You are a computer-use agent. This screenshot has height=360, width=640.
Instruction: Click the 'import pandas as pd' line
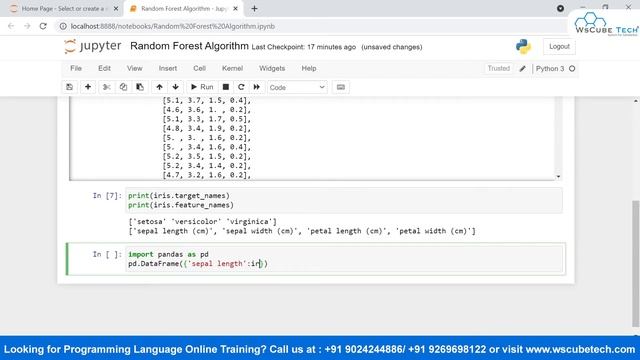[168, 254]
